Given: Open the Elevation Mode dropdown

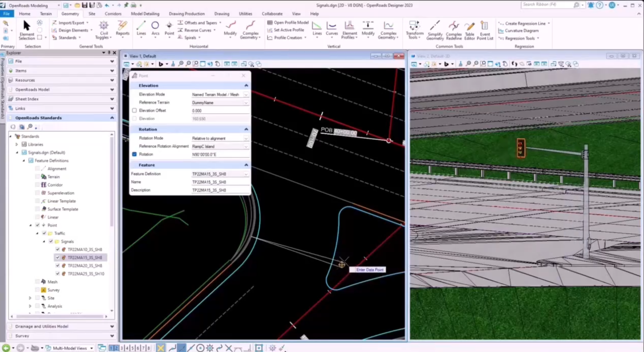Looking at the screenshot, I should coord(246,95).
